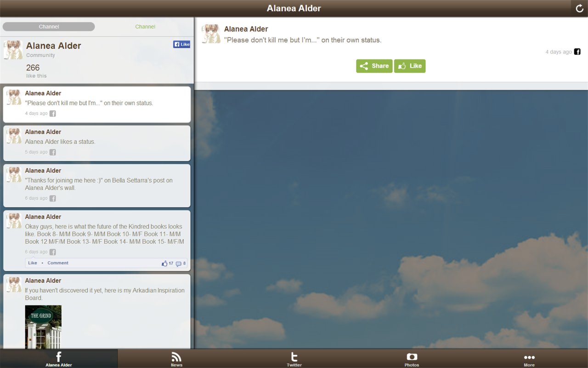Switch to the News tab
Image resolution: width=588 pixels, height=368 pixels.
tap(176, 358)
